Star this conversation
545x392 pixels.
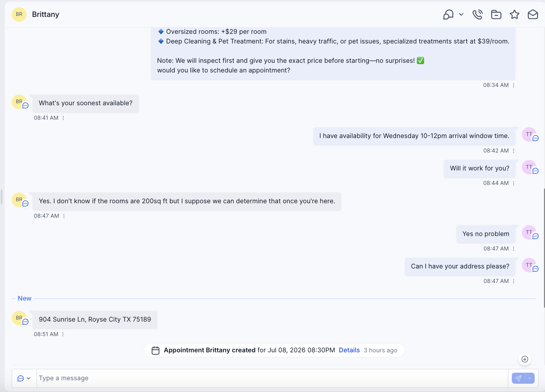click(515, 14)
